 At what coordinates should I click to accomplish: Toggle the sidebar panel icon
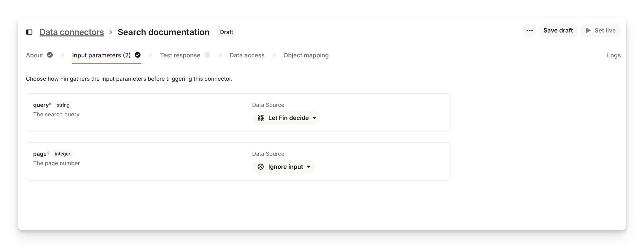point(29,32)
